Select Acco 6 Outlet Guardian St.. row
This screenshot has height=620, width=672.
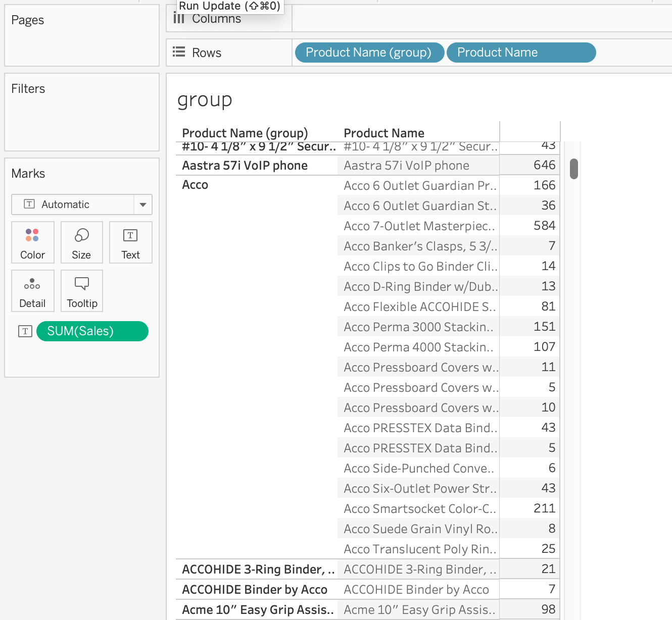click(418, 206)
